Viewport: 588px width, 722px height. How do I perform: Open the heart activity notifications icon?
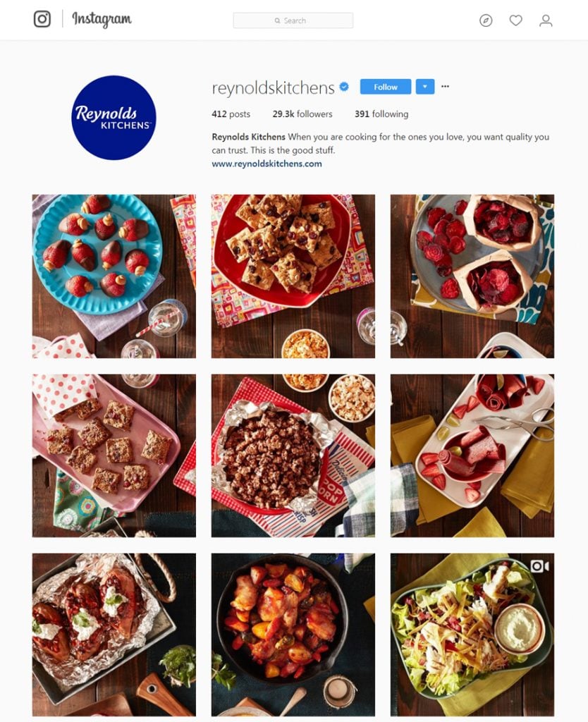pos(515,20)
